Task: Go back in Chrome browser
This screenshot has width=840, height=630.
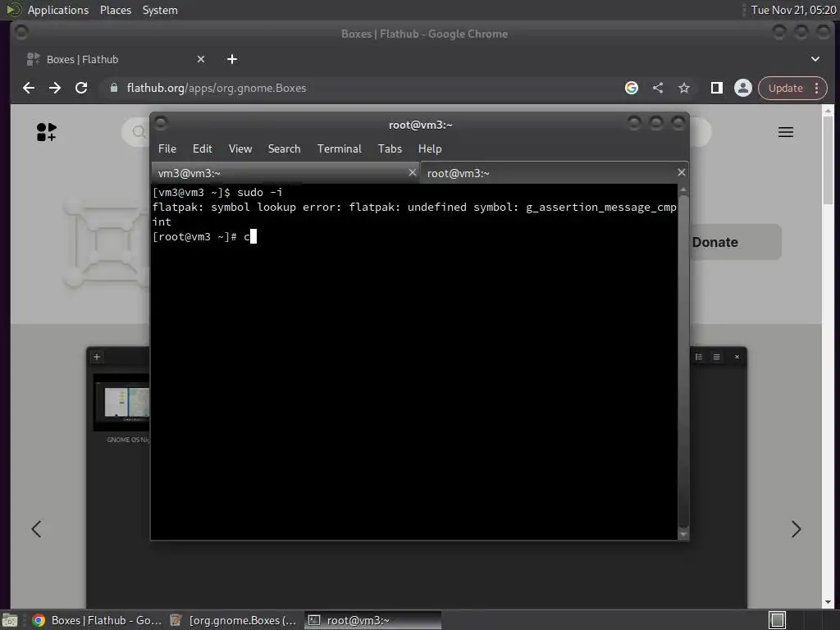Action: point(29,88)
